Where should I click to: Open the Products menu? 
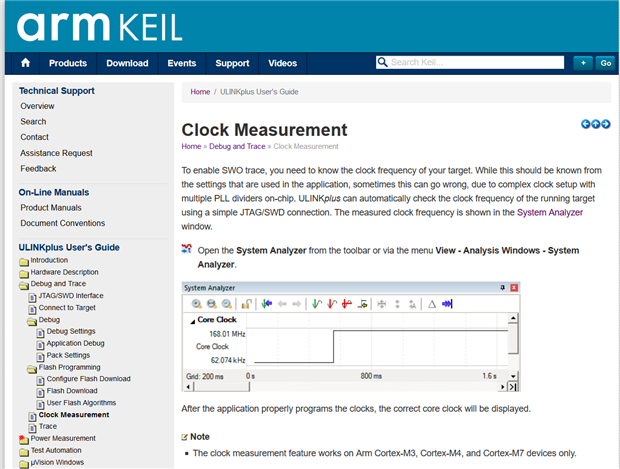pyautogui.click(x=68, y=63)
